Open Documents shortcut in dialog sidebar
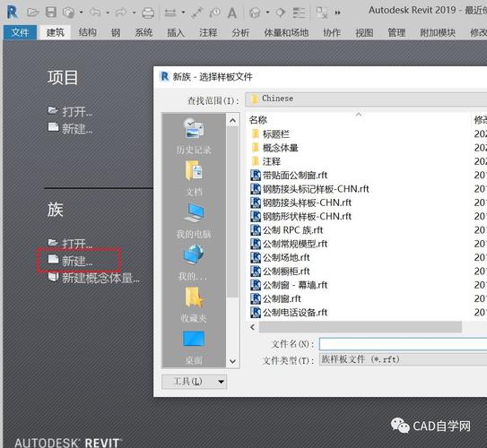 click(194, 178)
